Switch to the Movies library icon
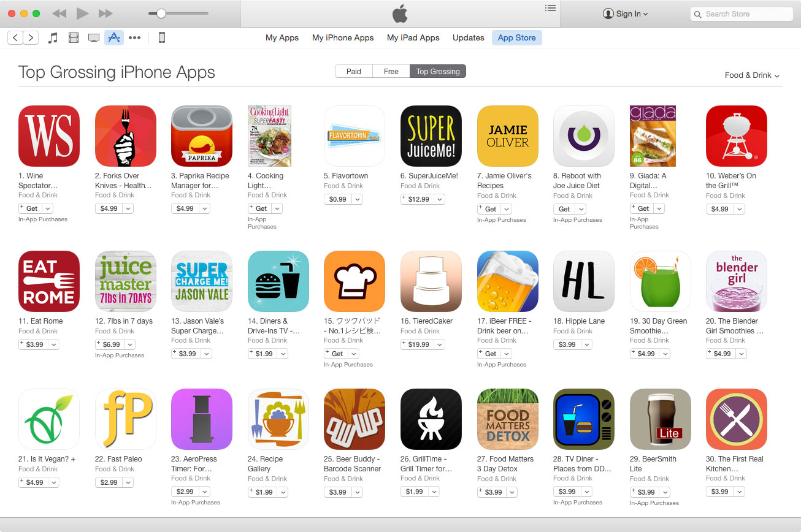The width and height of the screenshot is (801, 532). tap(74, 37)
